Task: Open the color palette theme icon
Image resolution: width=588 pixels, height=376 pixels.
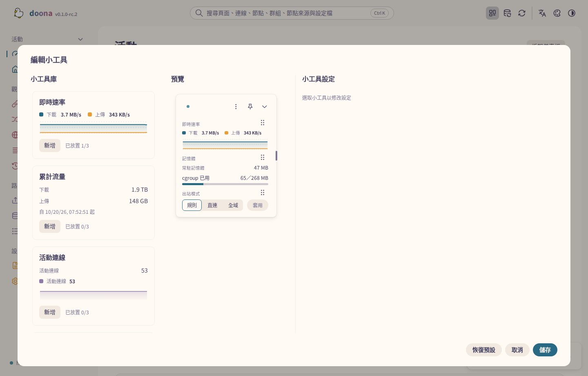Action: [557, 13]
